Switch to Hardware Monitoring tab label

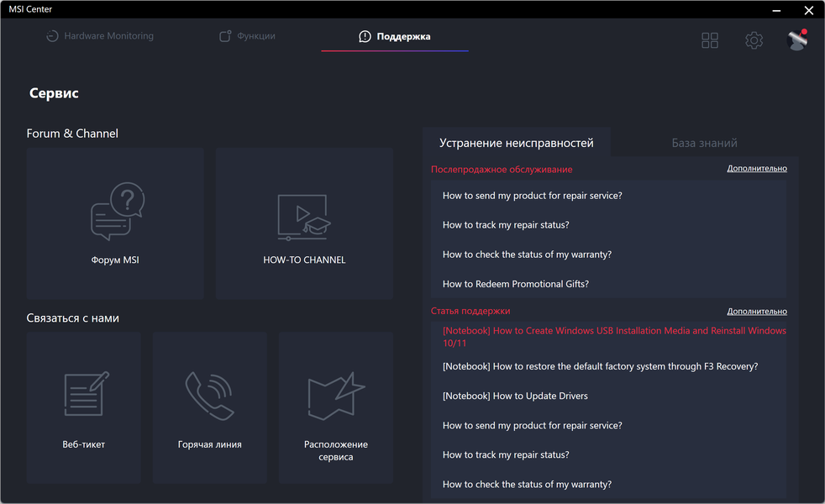pyautogui.click(x=109, y=36)
